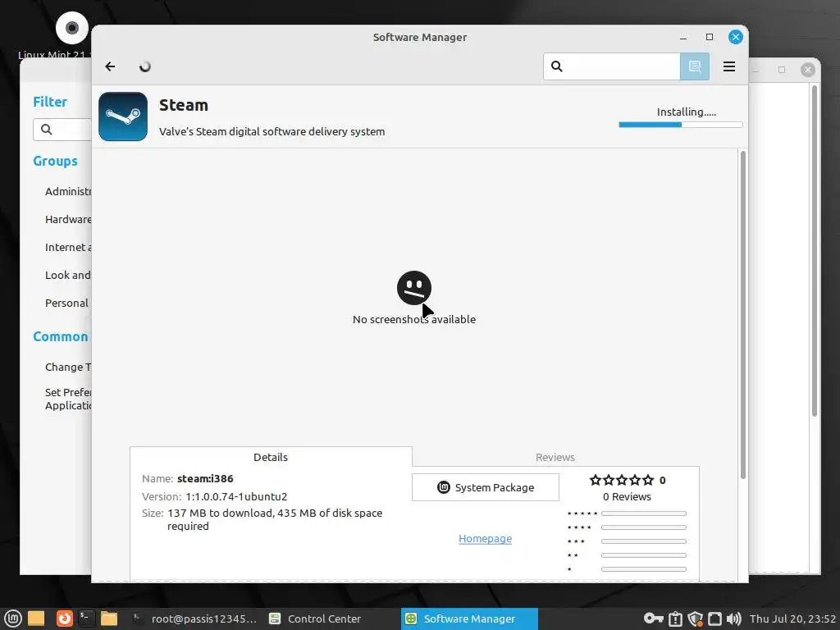Close the Control Center window
The image size is (840, 630).
point(807,70)
